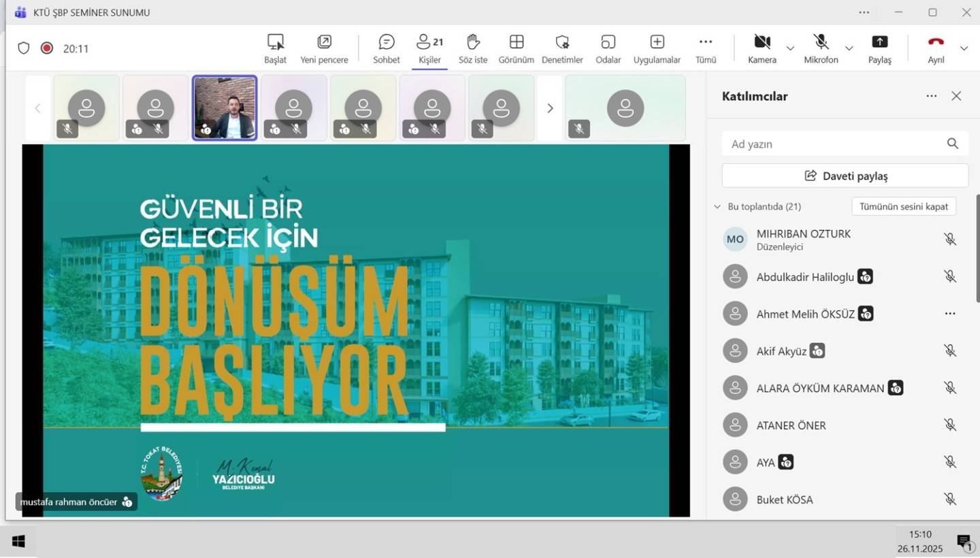The image size is (980, 558).
Task: Toggle the Mikrofon mute state
Action: coord(821,42)
